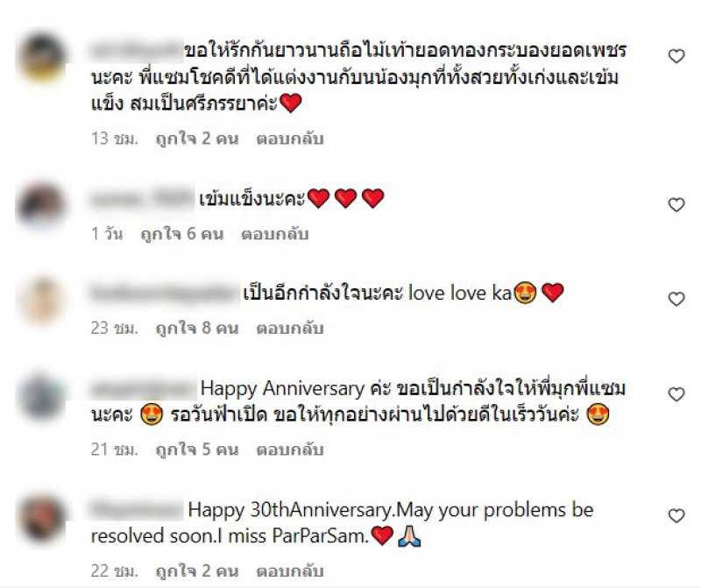Open avatar of the เข้มแข็งนะคะ commenter

click(x=41, y=204)
